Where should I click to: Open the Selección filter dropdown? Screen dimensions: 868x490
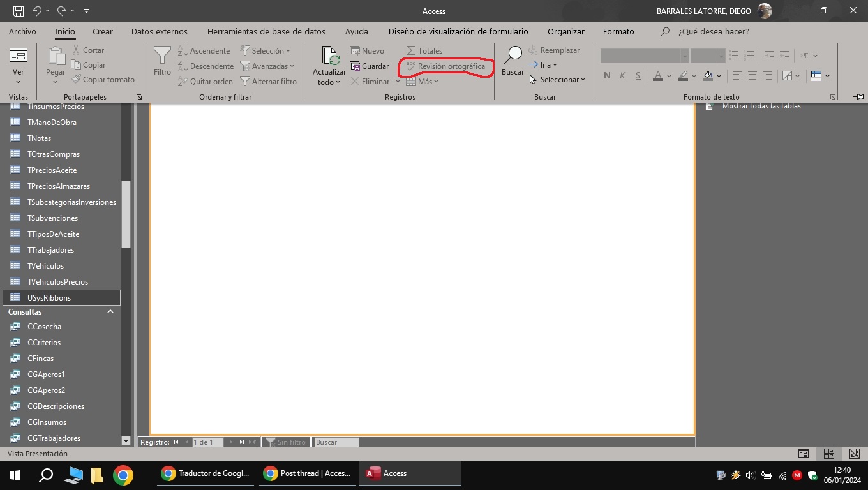coord(265,50)
